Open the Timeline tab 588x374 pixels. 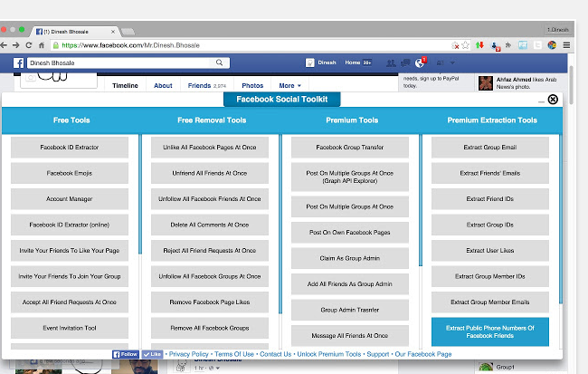click(x=125, y=86)
